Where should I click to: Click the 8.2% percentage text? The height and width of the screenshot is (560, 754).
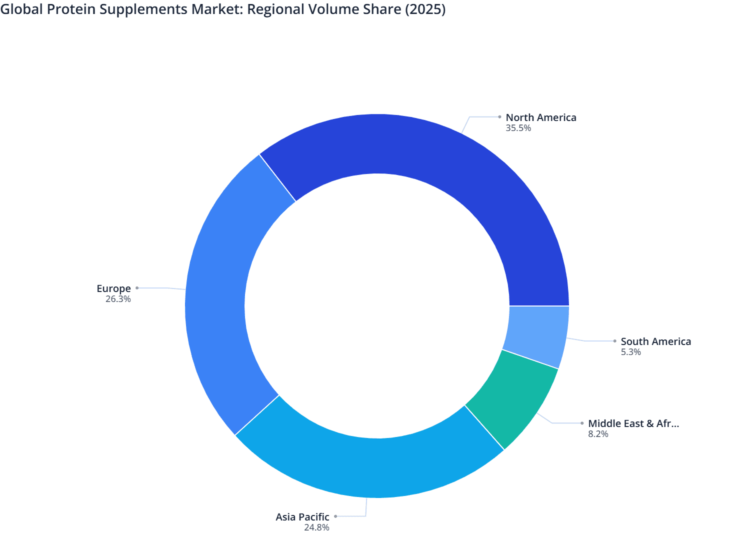pos(598,434)
